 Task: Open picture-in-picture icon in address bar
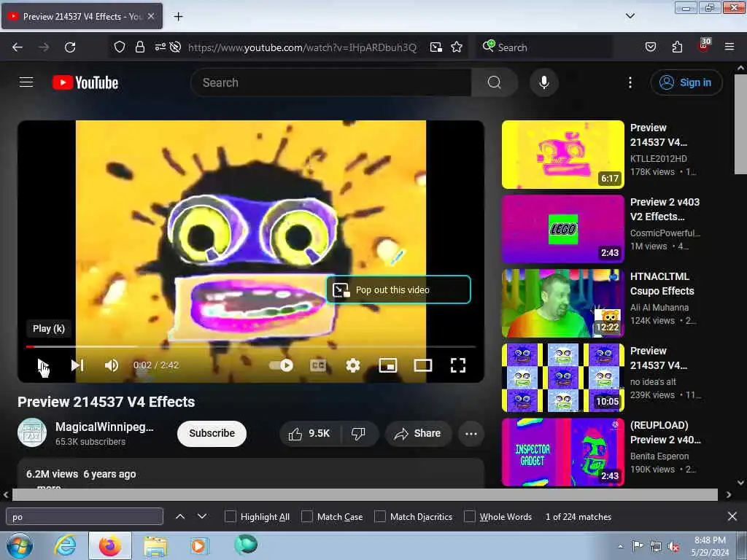pos(436,47)
